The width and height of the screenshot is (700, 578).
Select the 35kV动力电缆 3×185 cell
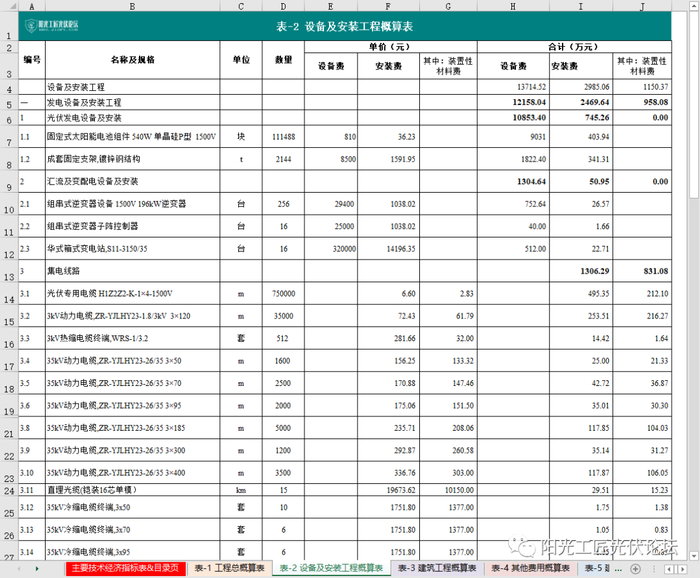click(132, 428)
